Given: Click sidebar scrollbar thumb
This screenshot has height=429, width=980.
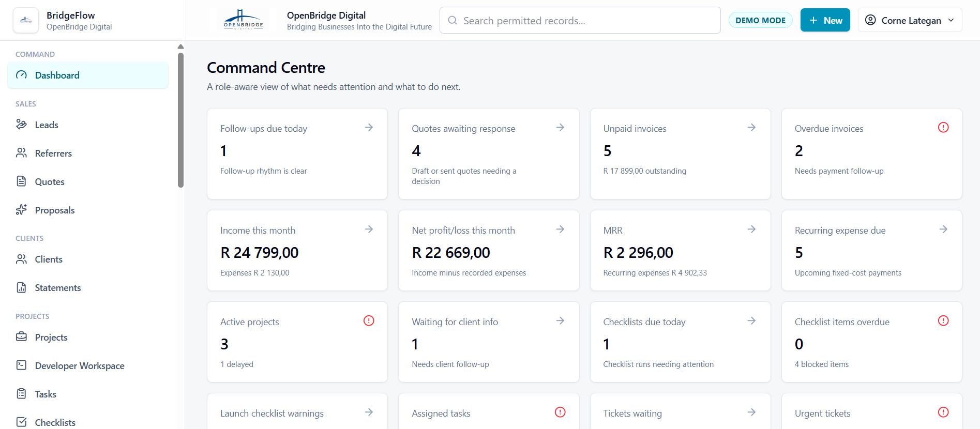Looking at the screenshot, I should (x=180, y=120).
